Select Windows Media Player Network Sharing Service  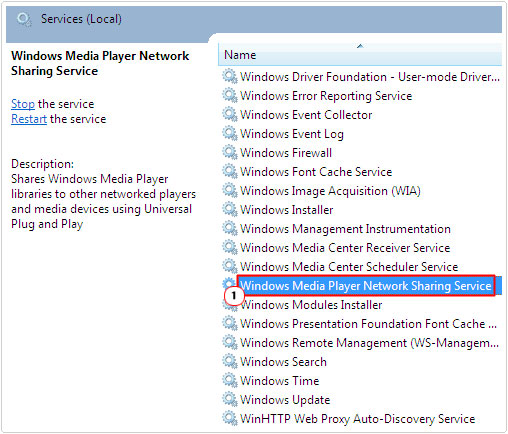(365, 286)
